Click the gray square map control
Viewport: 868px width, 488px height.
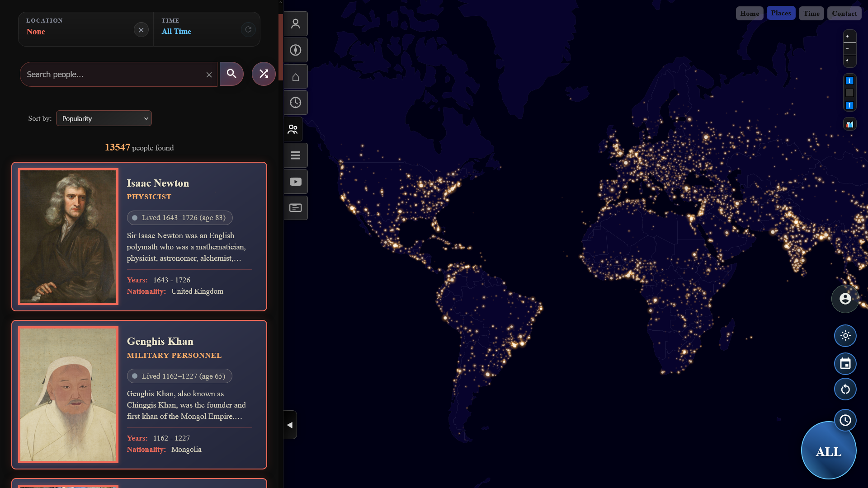(849, 93)
